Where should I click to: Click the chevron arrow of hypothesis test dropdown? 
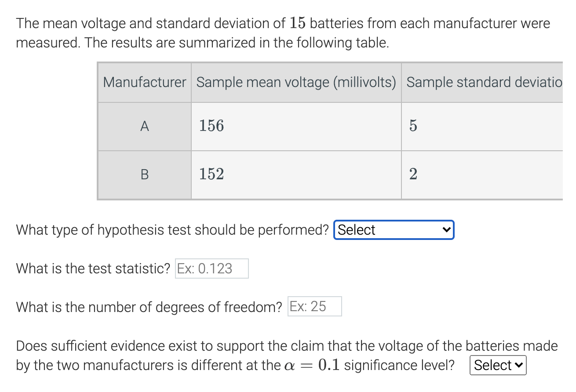click(446, 230)
